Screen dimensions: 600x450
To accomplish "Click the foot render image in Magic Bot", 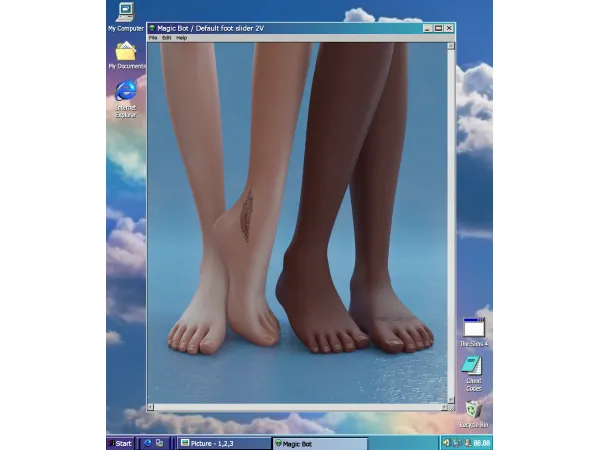I will [x=297, y=223].
